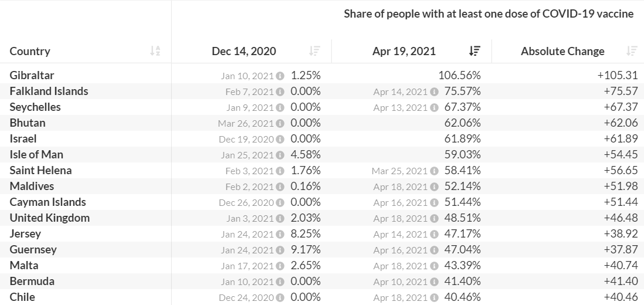This screenshot has width=644, height=305.
Task: Click the Apr 19, 2021 column header
Action: point(404,51)
